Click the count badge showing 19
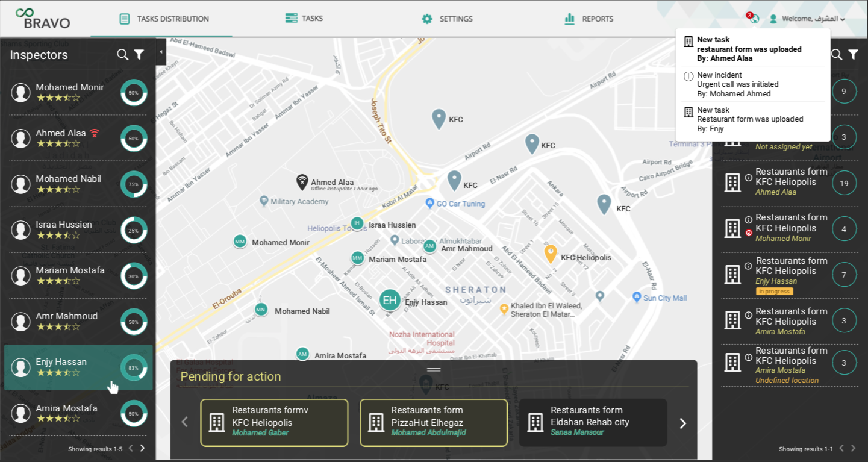The width and height of the screenshot is (868, 462). coord(845,183)
